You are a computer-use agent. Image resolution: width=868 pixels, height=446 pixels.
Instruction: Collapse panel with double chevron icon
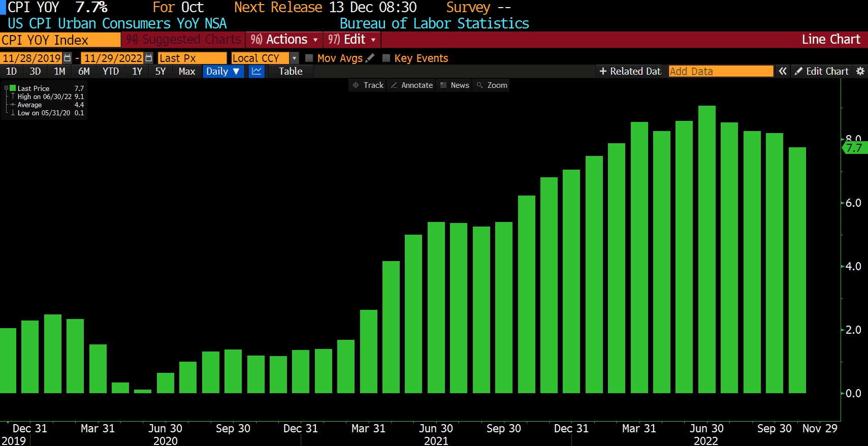pyautogui.click(x=783, y=72)
